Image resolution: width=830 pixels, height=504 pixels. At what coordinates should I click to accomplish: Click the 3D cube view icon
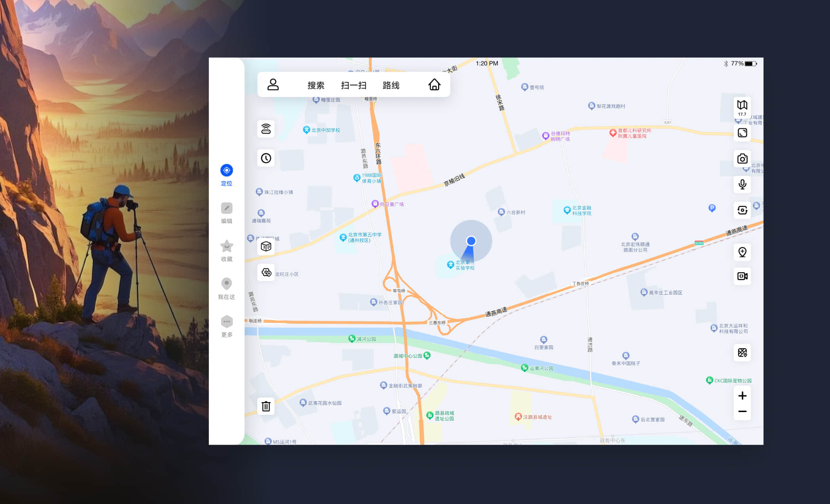pos(266,247)
